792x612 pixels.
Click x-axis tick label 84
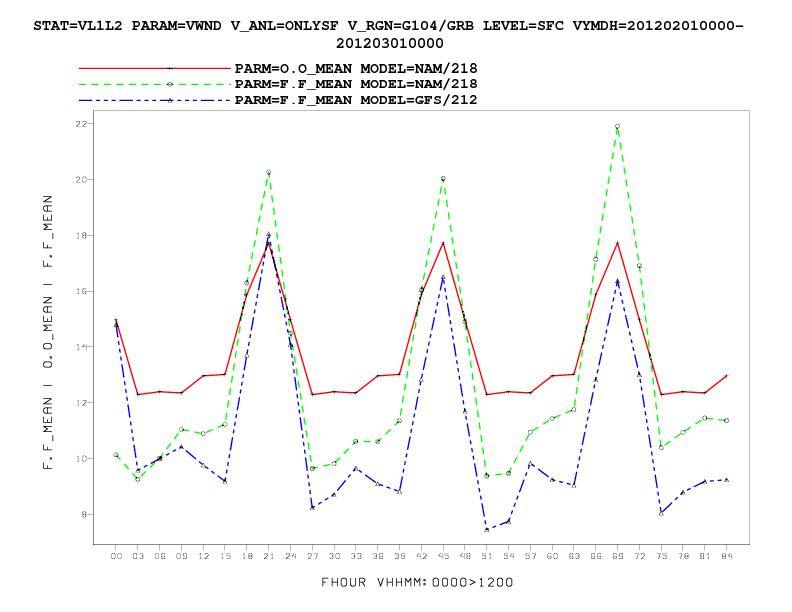pos(727,556)
